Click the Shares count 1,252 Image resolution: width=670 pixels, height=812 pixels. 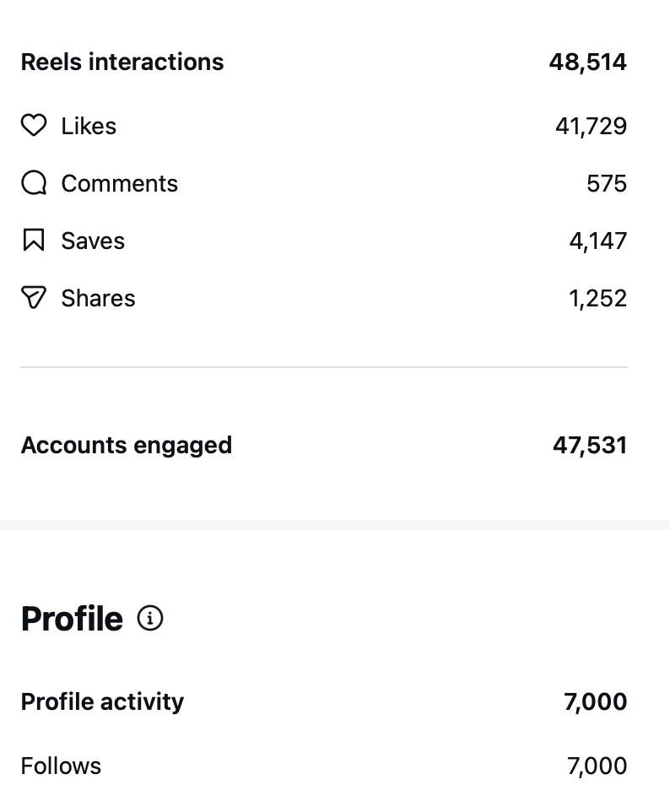pyautogui.click(x=597, y=297)
